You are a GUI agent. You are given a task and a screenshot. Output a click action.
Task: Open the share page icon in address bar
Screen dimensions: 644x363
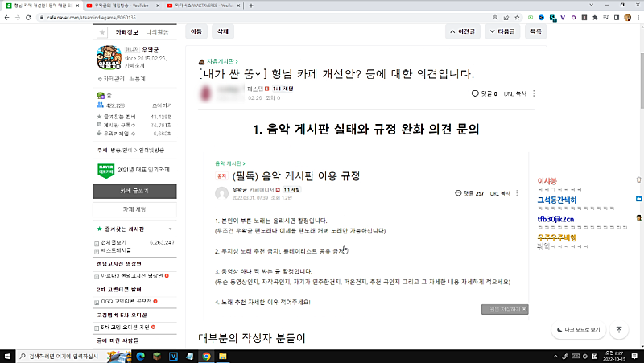[506, 18]
